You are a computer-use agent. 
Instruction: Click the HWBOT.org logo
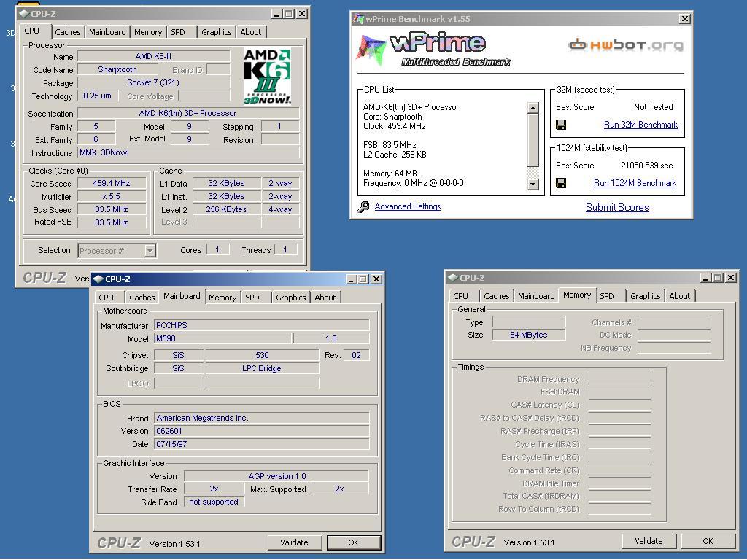pyautogui.click(x=625, y=45)
